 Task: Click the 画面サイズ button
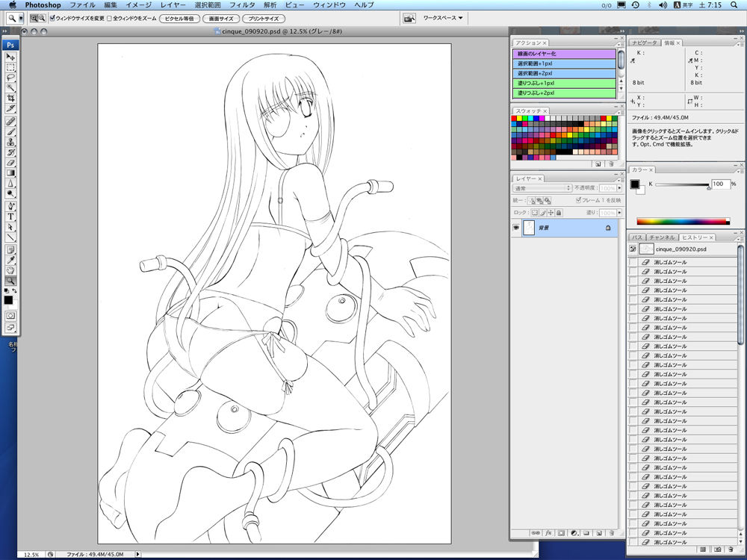click(x=221, y=19)
